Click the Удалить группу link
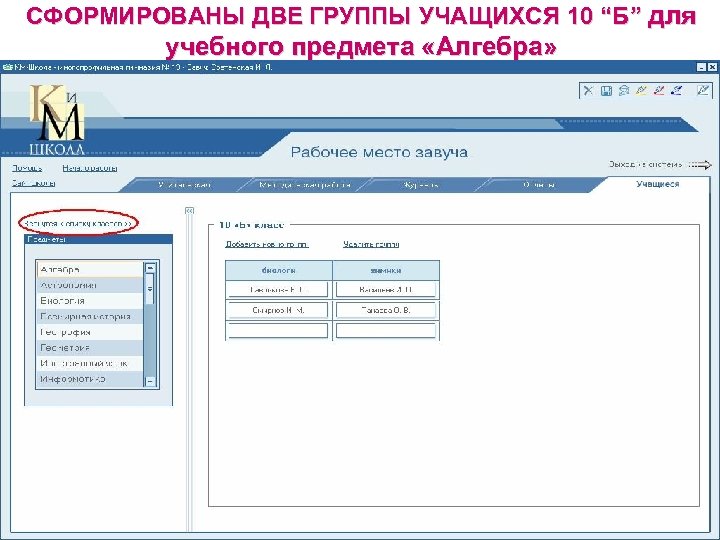 [371, 244]
